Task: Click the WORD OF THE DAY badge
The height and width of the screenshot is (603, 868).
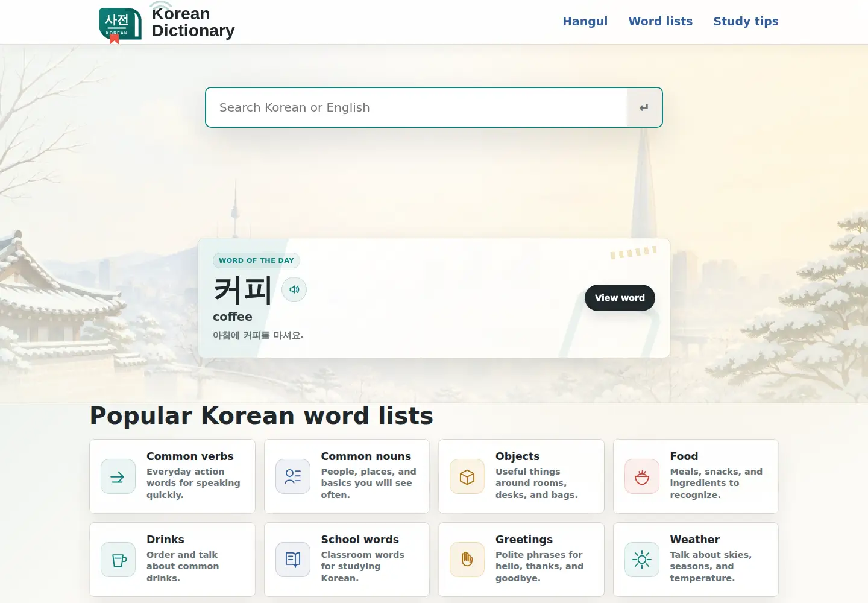Action: point(256,260)
